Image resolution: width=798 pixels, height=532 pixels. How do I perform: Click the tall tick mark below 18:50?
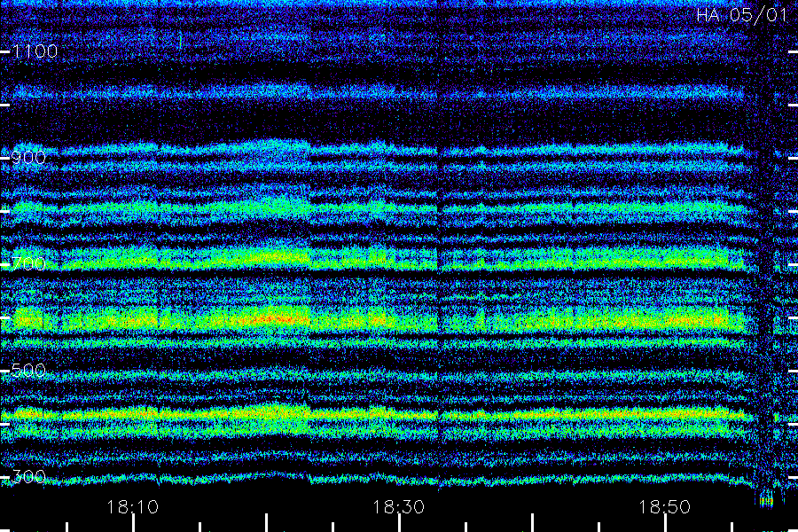click(x=666, y=523)
